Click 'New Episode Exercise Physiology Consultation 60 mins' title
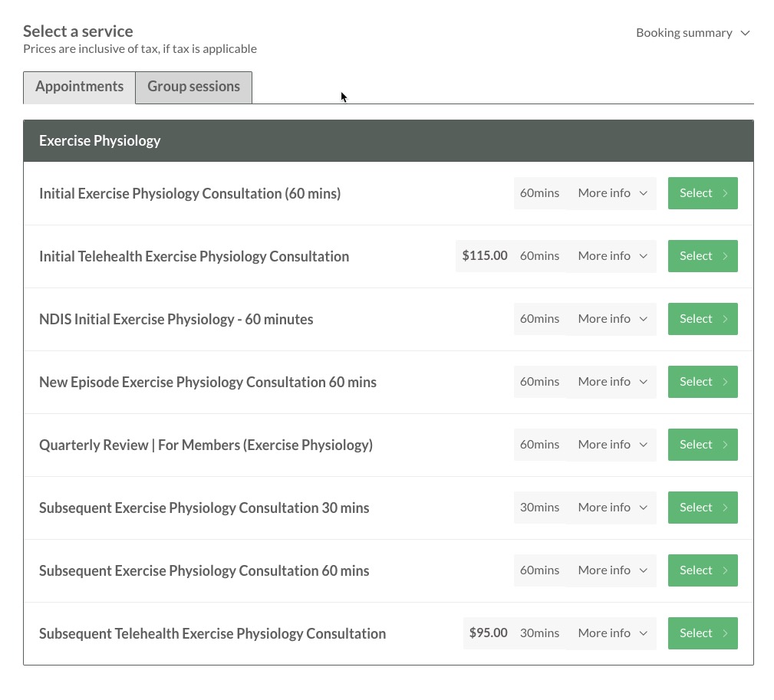 click(207, 383)
